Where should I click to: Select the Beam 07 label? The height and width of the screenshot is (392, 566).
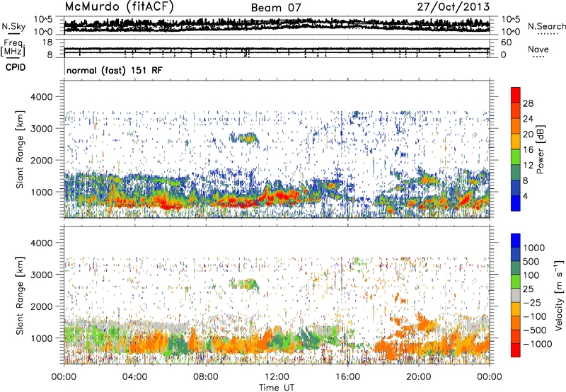coord(276,8)
